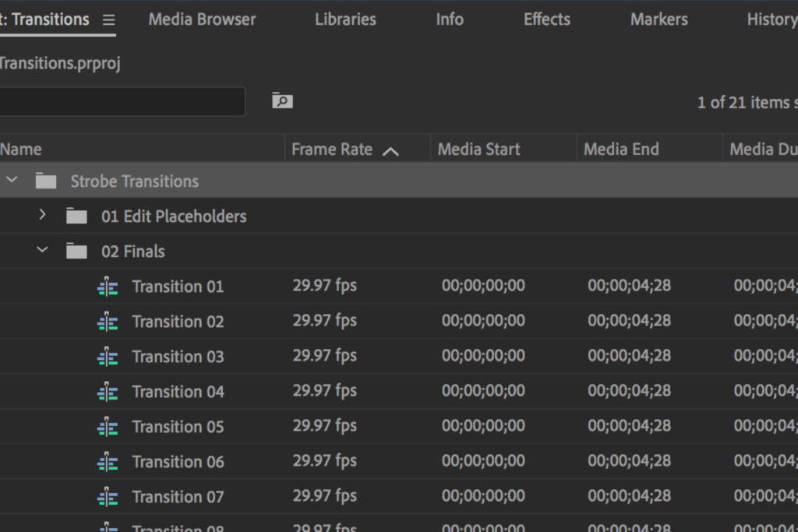Click the find-in-bin search folder icon

(282, 100)
